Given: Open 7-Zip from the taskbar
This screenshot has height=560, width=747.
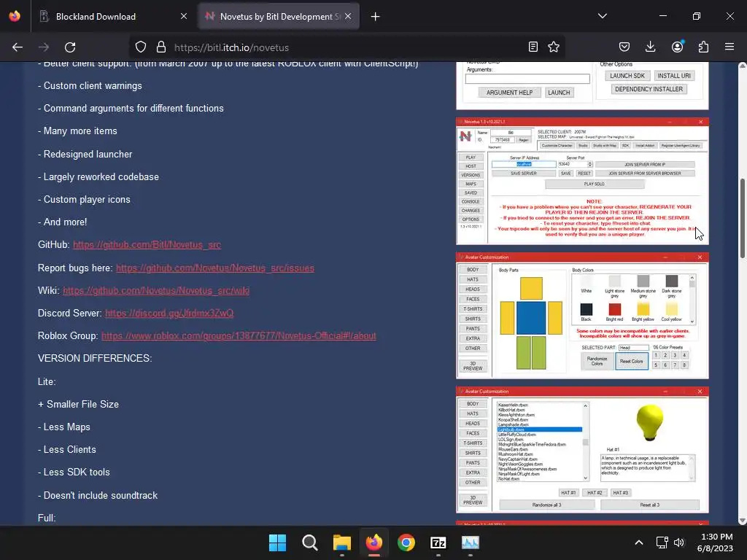Looking at the screenshot, I should click(438, 542).
